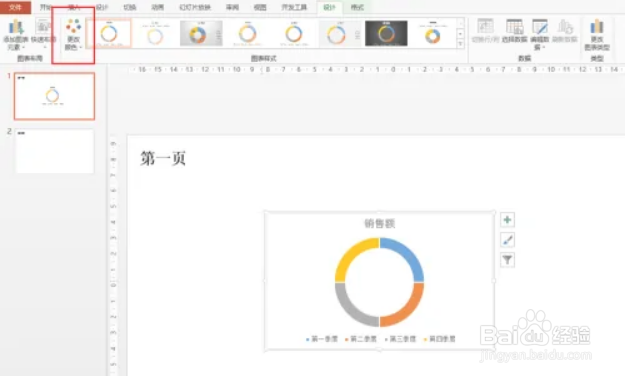
Task: Click the 编辑数据 (Edit Data) icon
Action: (x=540, y=28)
